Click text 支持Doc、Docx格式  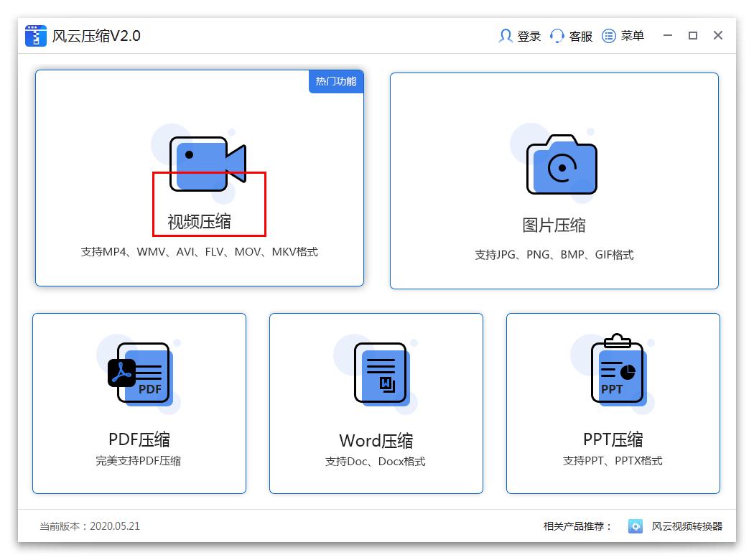coord(375,462)
